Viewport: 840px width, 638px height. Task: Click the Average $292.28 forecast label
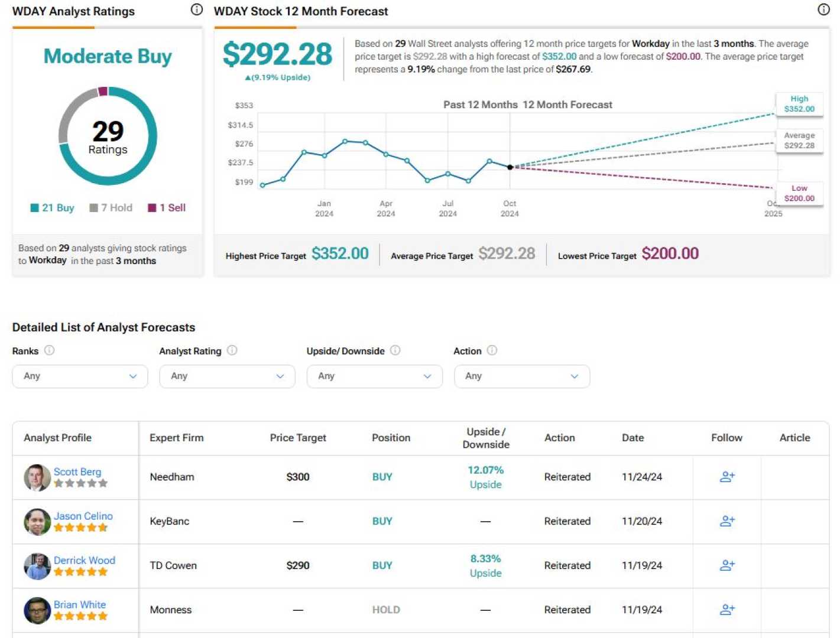(799, 140)
